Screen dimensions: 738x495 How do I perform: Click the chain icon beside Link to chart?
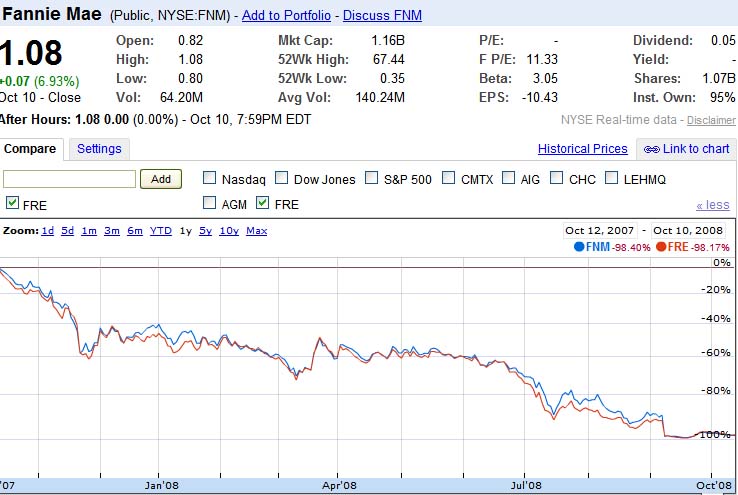click(652, 150)
